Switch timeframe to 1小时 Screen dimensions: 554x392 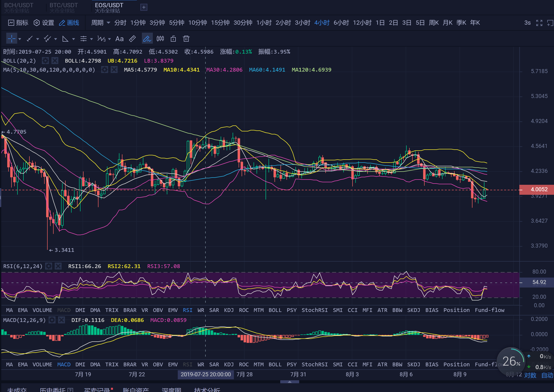tap(264, 23)
